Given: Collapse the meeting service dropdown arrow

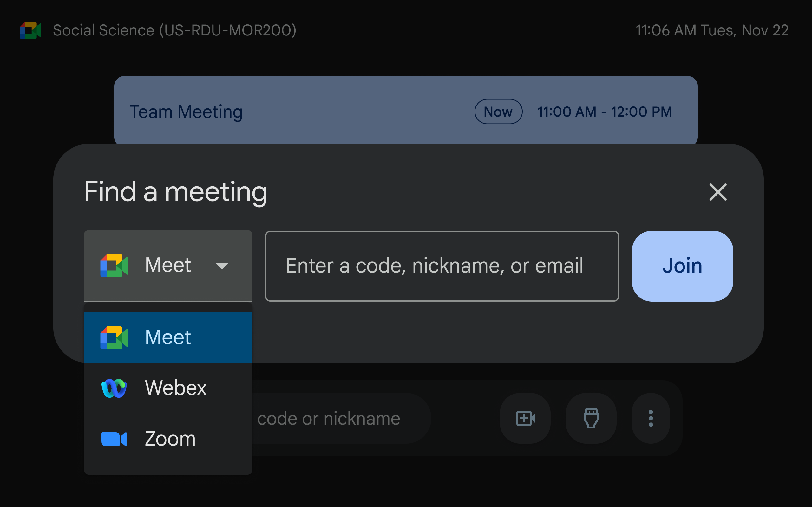Looking at the screenshot, I should [222, 266].
